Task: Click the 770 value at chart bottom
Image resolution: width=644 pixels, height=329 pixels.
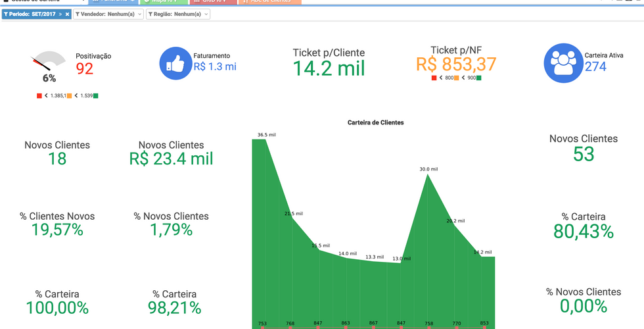Action: coord(457,324)
